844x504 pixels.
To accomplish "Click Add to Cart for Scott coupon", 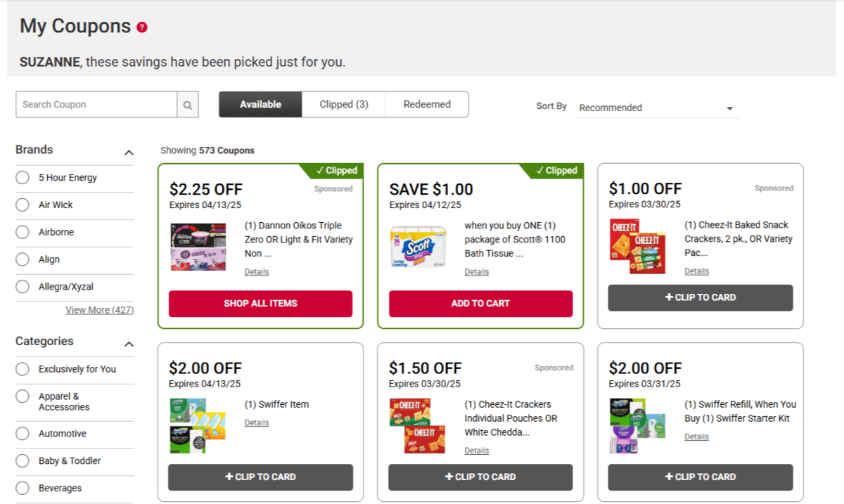I will coord(480,304).
